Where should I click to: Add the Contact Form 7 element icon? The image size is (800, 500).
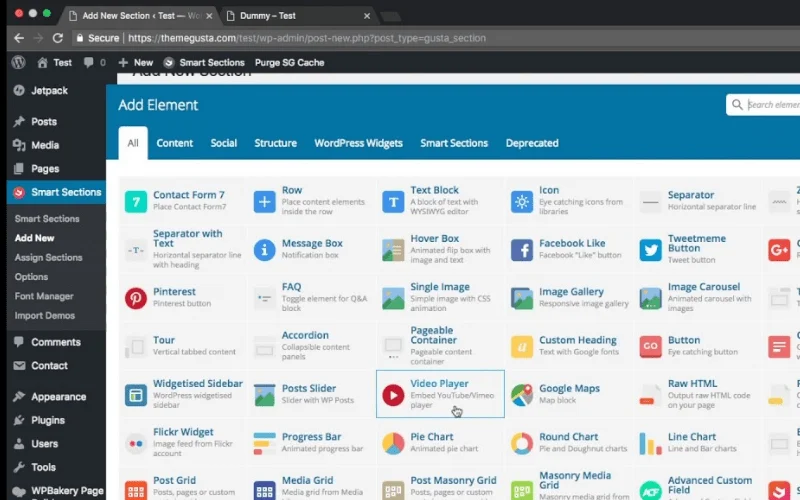point(136,202)
